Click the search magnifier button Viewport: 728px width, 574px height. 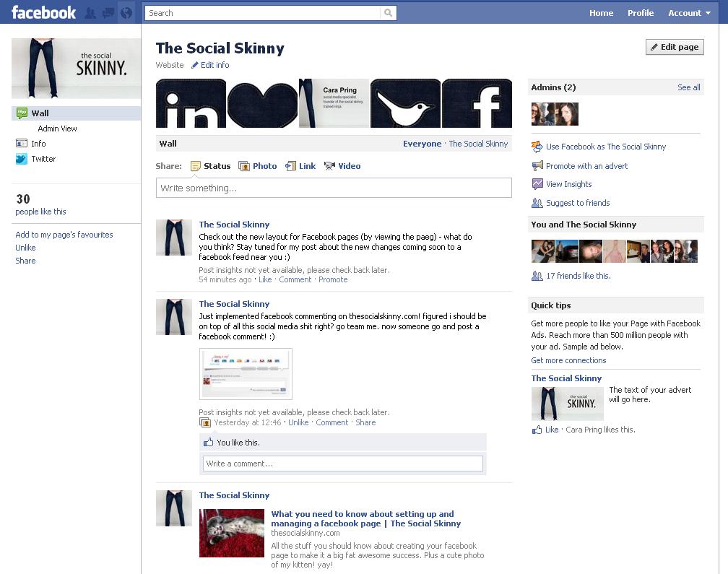(388, 13)
